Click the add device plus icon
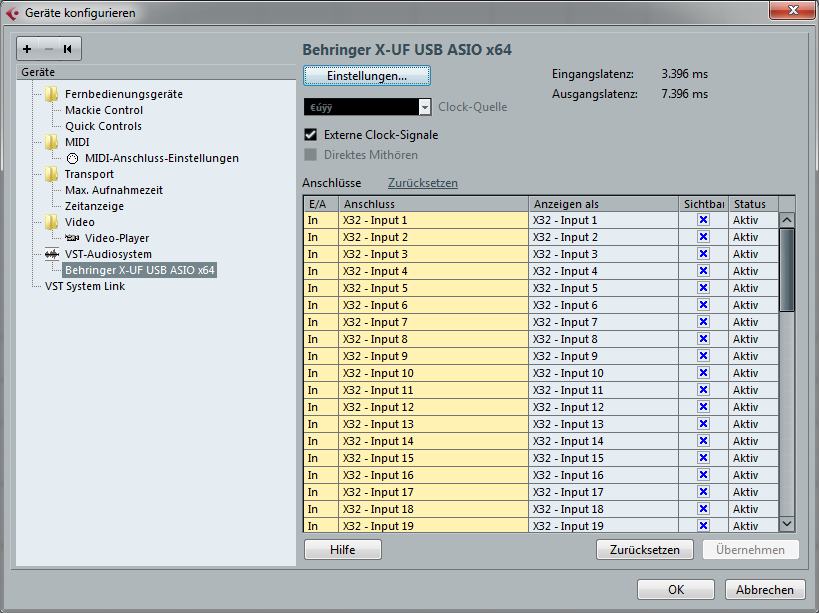Screen dimensions: 819x613 (x=27, y=49)
